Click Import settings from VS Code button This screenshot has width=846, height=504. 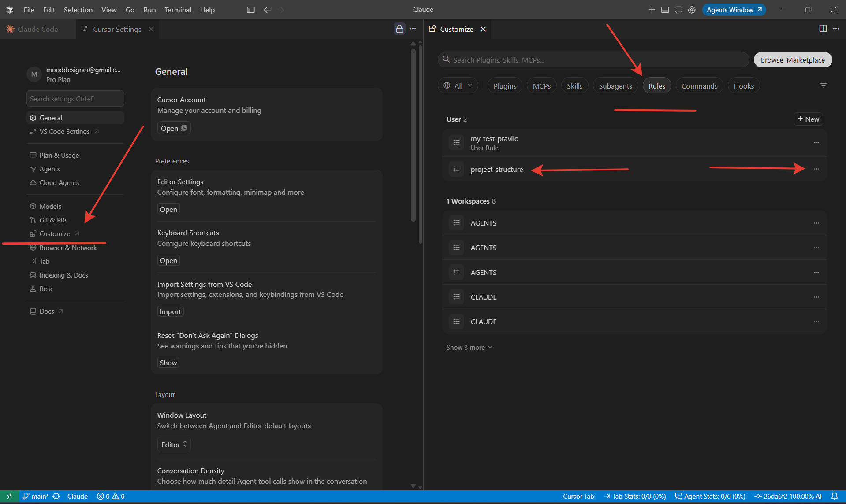point(170,311)
